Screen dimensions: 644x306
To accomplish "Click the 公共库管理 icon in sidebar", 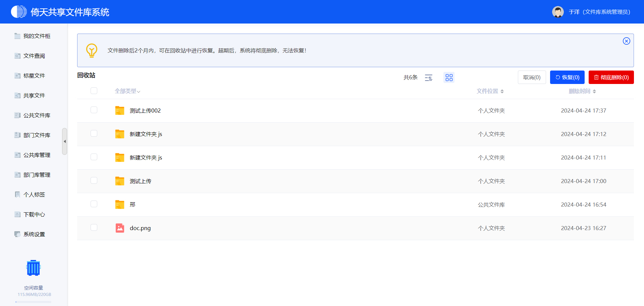I will point(17,155).
